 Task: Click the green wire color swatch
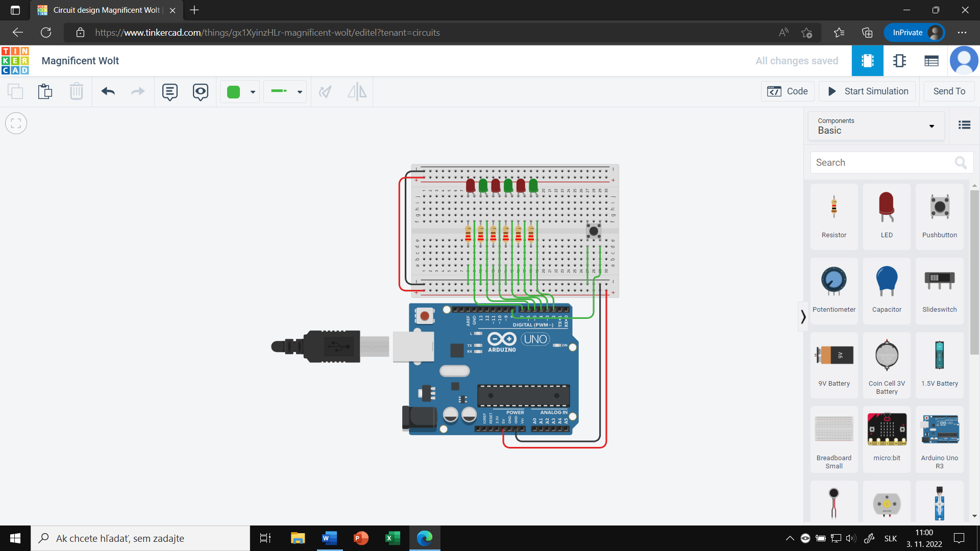(233, 92)
